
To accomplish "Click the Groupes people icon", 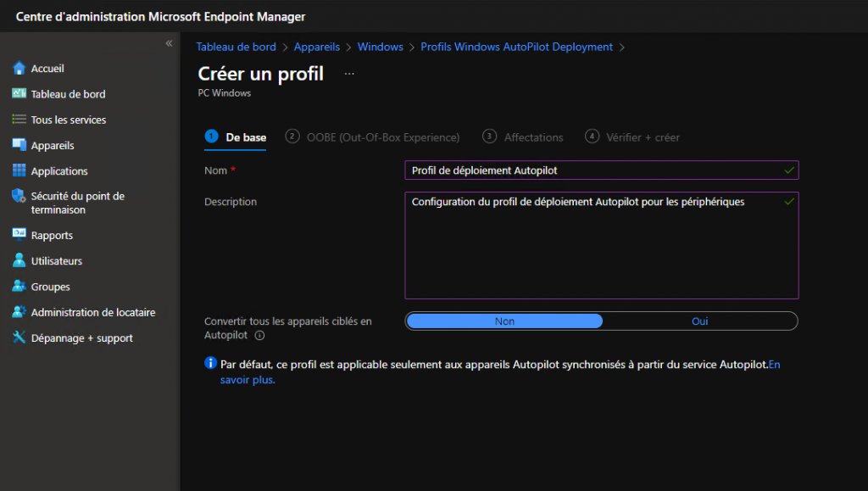I will tap(19, 286).
